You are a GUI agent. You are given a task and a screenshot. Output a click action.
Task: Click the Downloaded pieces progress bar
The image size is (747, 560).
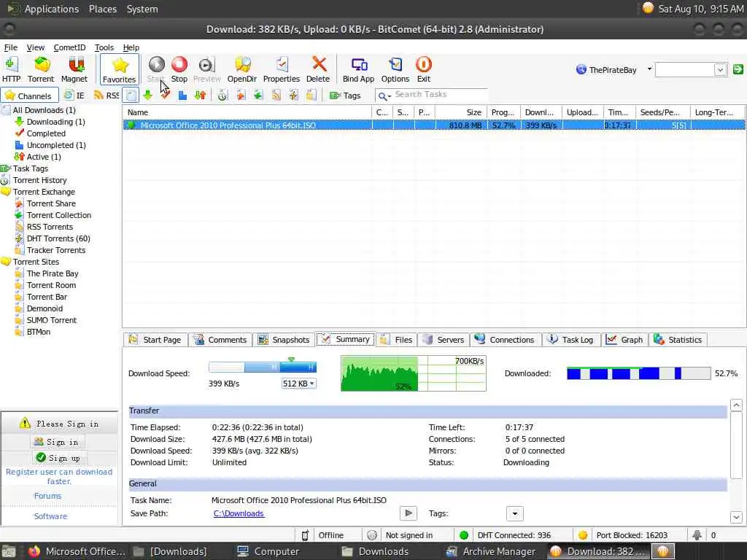tap(638, 373)
